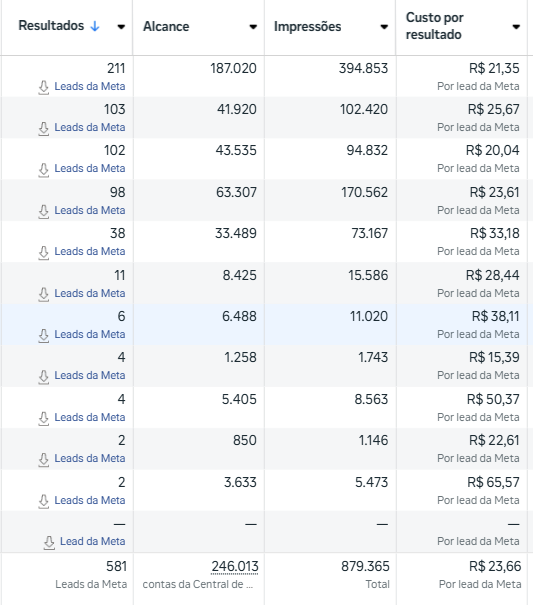This screenshot has height=605, width=533.
Task: Open the Impressões column dropdown arrow
Action: pyautogui.click(x=384, y=27)
